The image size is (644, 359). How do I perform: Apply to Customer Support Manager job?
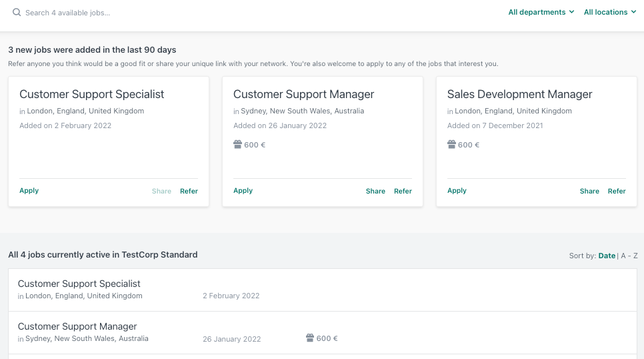click(243, 191)
